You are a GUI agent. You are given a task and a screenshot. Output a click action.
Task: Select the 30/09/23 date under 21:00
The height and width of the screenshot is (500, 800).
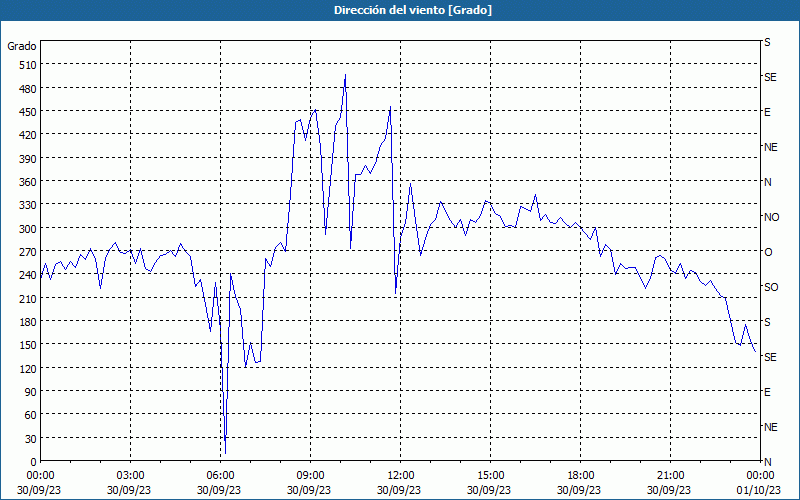tap(669, 490)
